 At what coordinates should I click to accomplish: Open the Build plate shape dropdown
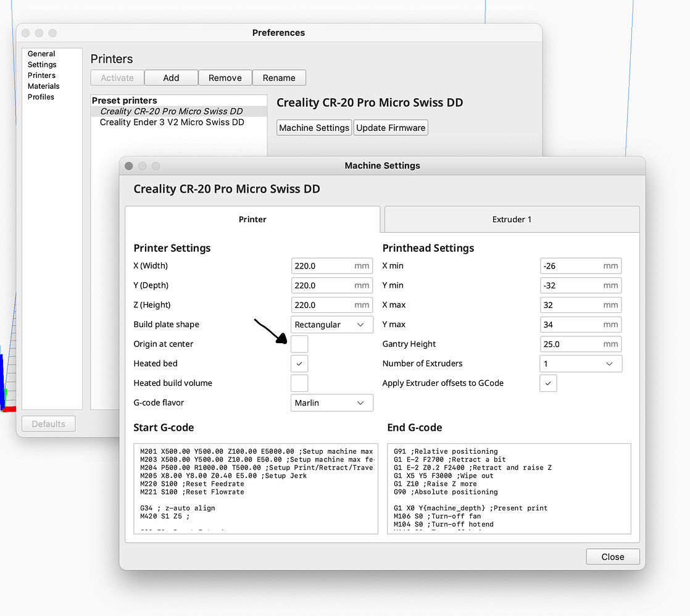tap(332, 325)
